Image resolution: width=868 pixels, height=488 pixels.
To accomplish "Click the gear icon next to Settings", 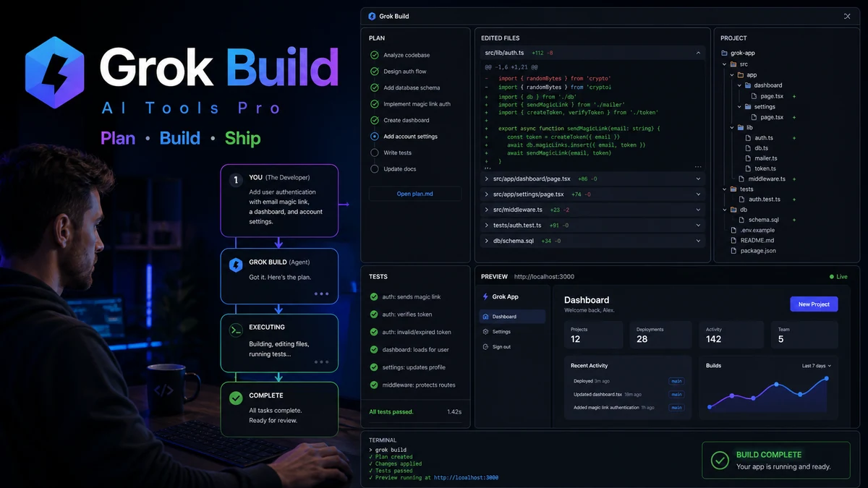I will (485, 332).
